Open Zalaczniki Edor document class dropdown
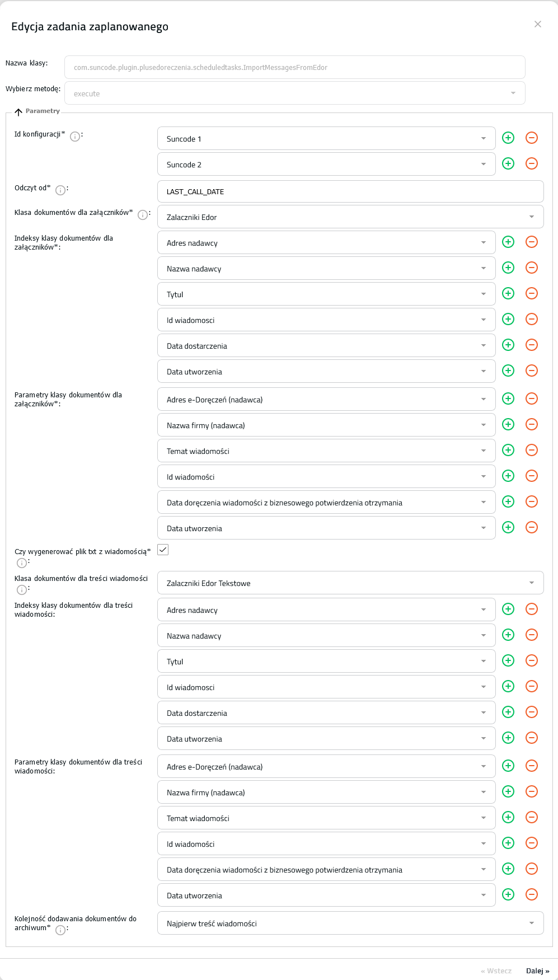The width and height of the screenshot is (558, 980). (x=350, y=217)
